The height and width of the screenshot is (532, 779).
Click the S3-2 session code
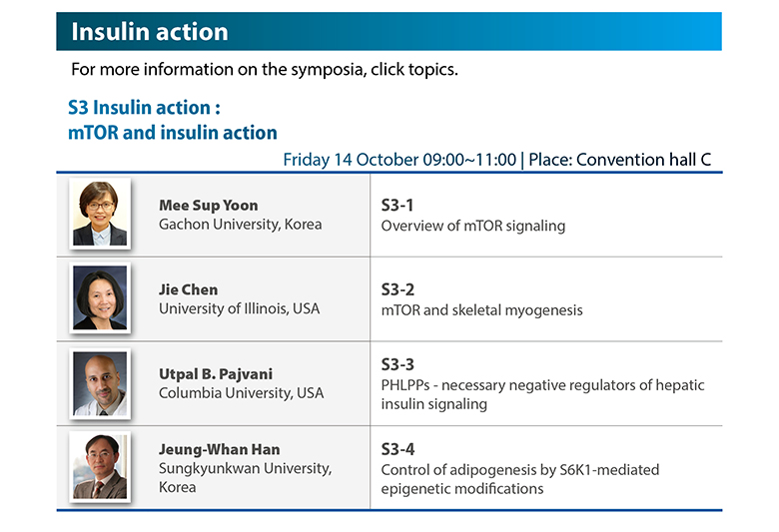click(x=397, y=289)
